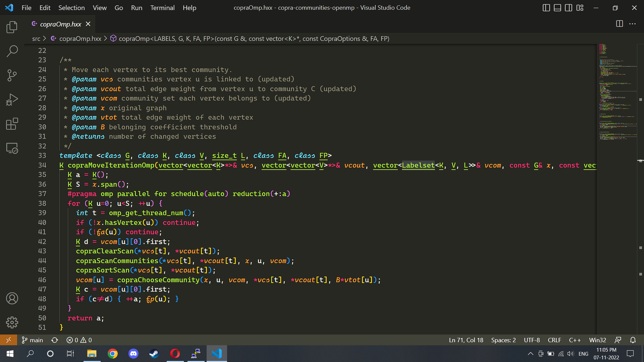Screen dimensions: 644x362
Task: Open editor More Actions ellipsis menu
Action: coord(632,24)
